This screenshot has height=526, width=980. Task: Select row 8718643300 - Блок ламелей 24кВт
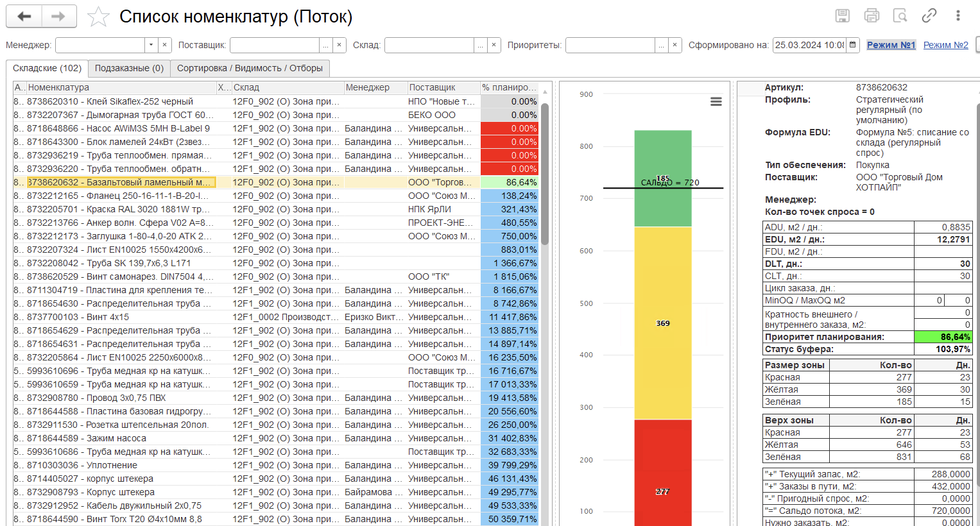point(275,142)
